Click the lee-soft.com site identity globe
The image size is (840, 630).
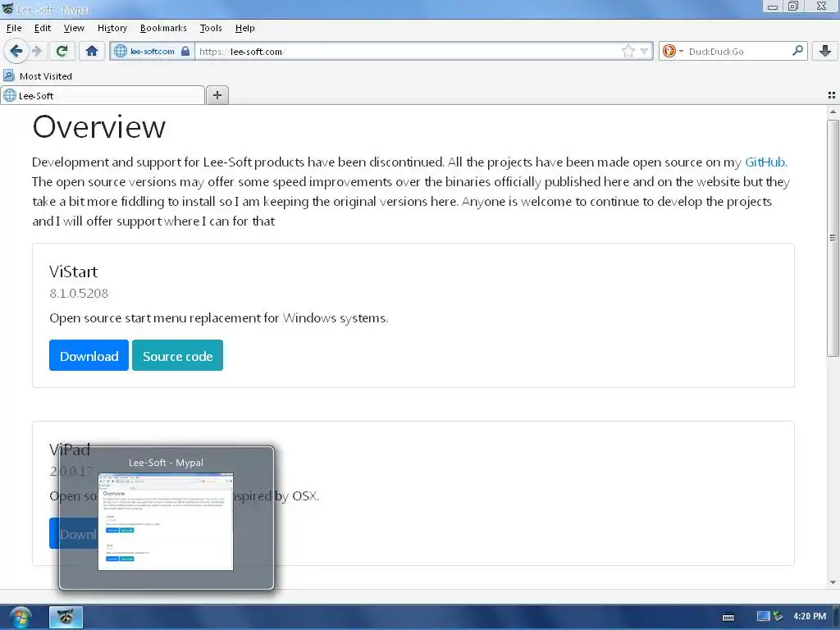point(121,51)
